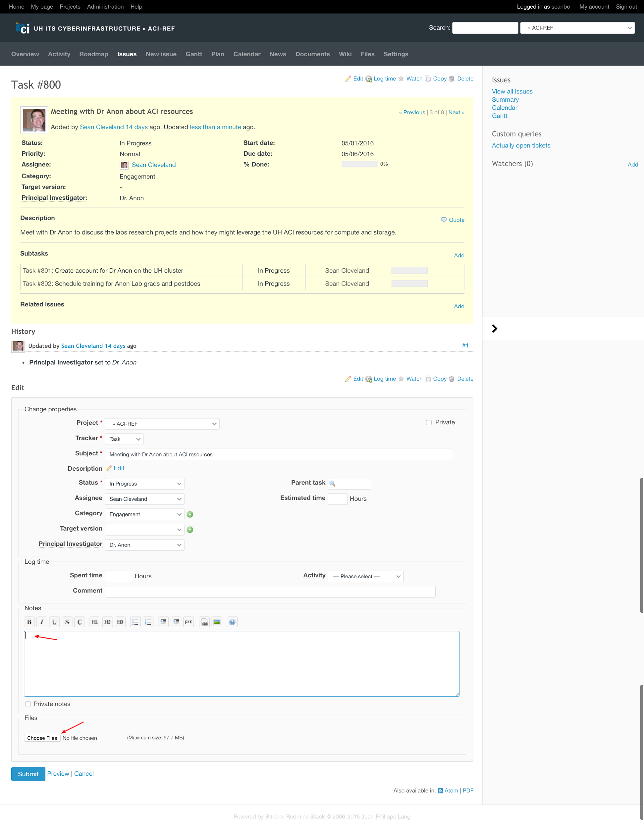The width and height of the screenshot is (644, 828).
Task: Add a watcher via Add link
Action: [x=633, y=165]
